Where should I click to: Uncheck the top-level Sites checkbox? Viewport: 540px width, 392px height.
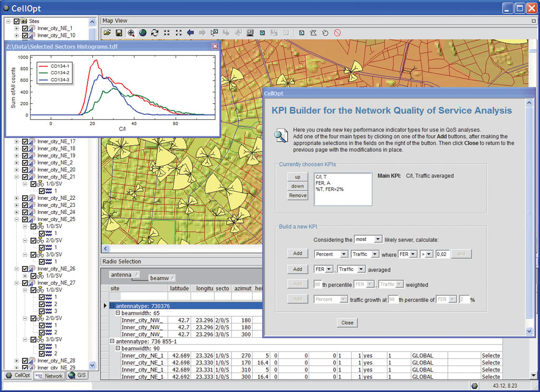click(16, 21)
